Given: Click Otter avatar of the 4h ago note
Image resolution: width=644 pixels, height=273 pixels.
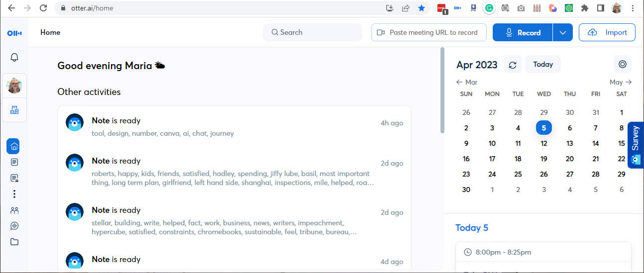Looking at the screenshot, I should pos(75,122).
